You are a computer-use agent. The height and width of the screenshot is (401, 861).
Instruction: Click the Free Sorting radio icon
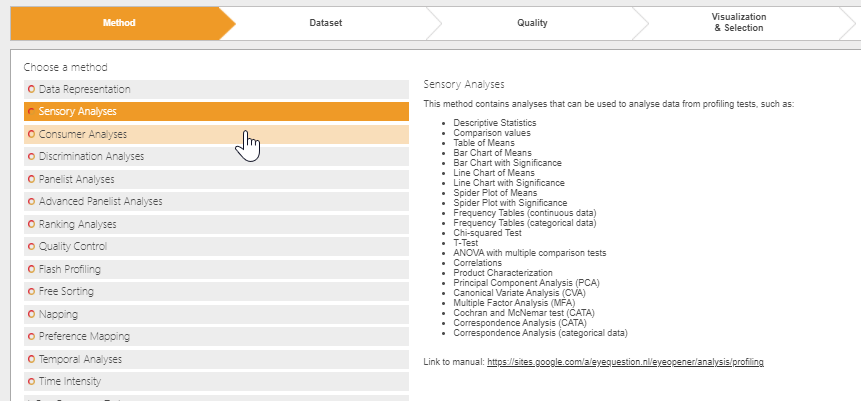coord(31,292)
